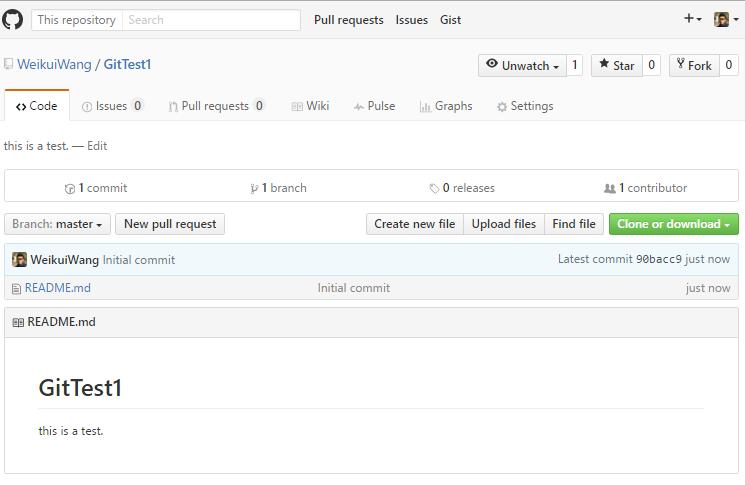Click the Gist link in header
This screenshot has width=745, height=485.
[450, 19]
